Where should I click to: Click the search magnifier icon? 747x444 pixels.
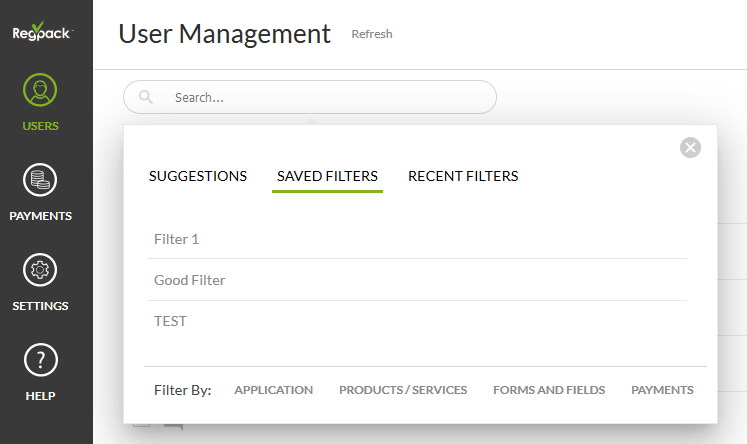coord(146,97)
